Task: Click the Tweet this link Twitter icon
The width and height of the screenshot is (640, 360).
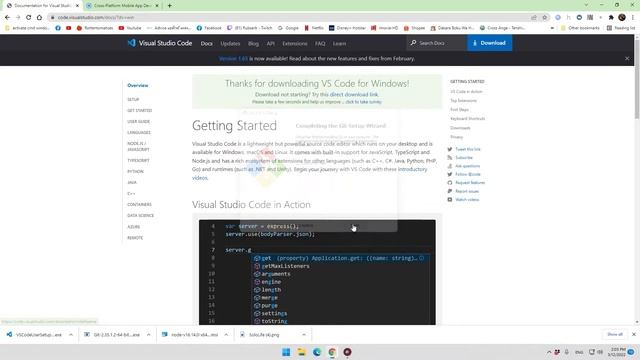Action: coord(450,149)
